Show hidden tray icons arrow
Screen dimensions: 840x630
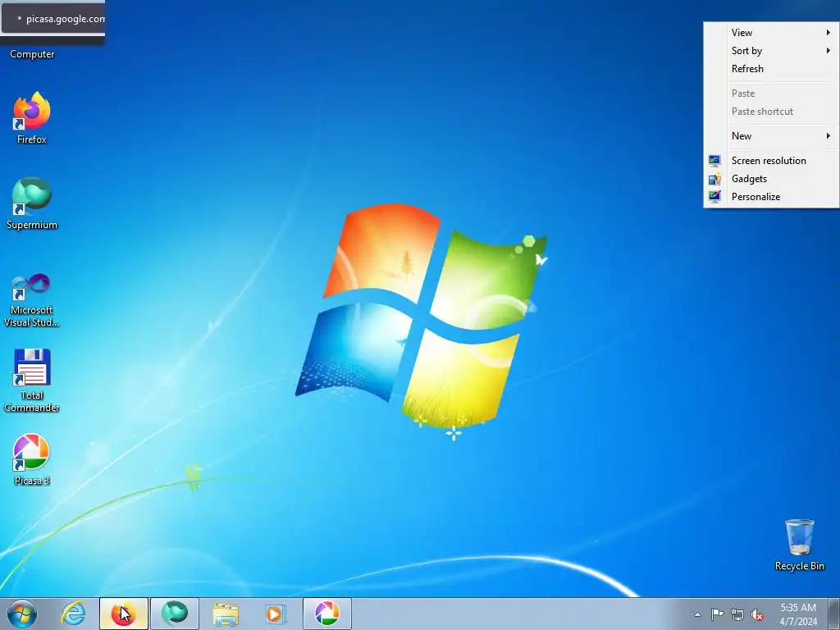697,614
